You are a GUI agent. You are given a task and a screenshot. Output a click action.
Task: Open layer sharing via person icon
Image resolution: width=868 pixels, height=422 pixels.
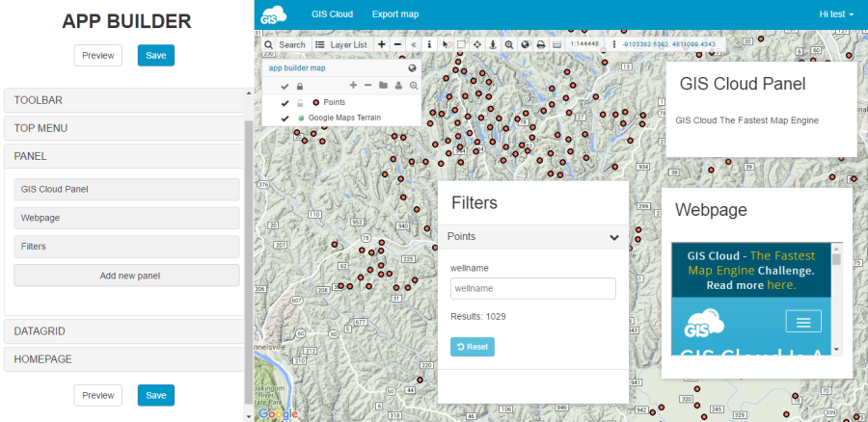[x=398, y=86]
